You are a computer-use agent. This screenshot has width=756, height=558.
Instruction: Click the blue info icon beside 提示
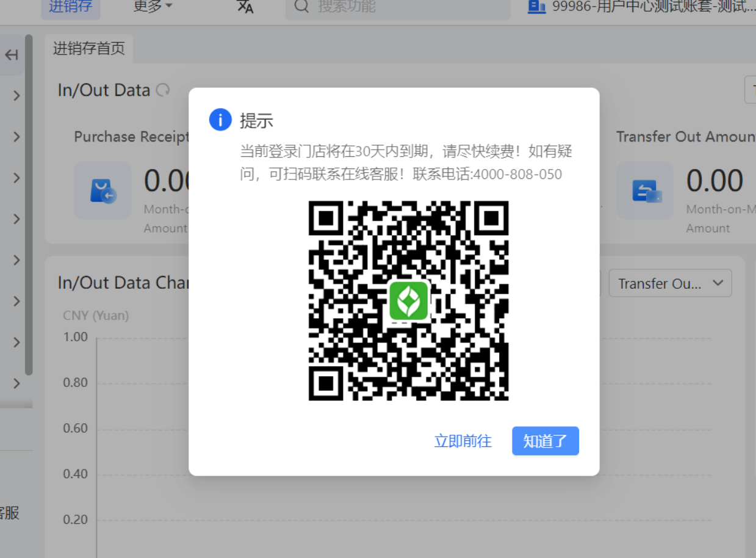(220, 120)
